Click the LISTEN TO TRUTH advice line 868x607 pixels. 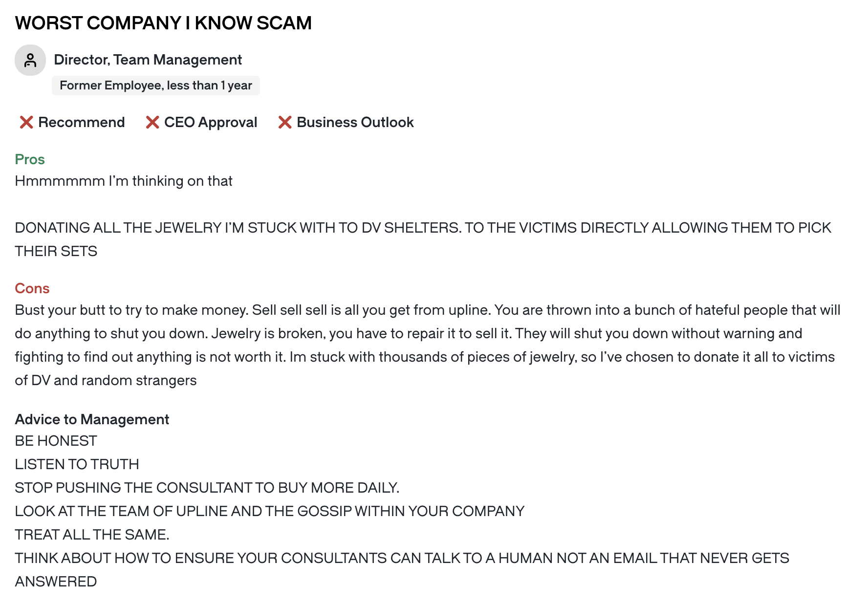point(77,464)
